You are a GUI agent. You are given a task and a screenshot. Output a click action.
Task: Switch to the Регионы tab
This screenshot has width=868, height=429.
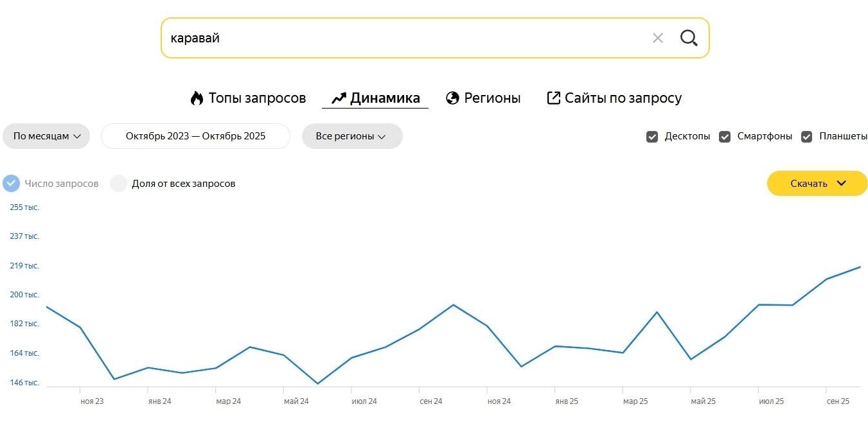coord(492,98)
